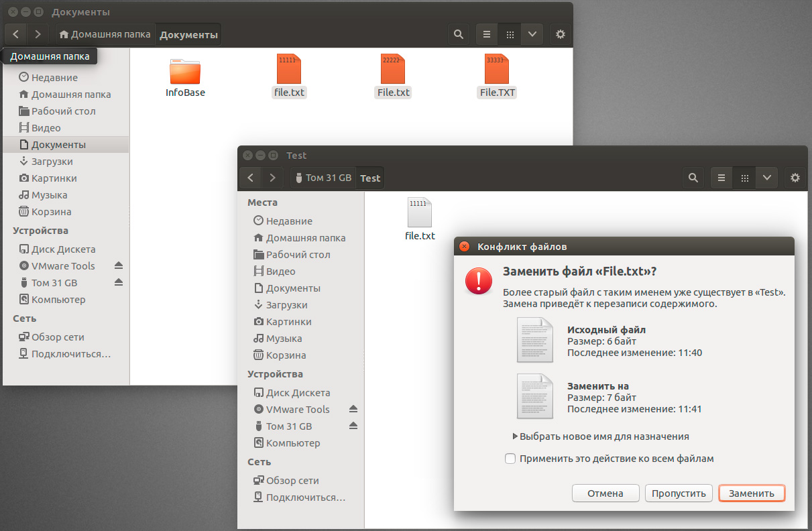Click search icon in Test window toolbar
This screenshot has width=812, height=531.
(693, 178)
